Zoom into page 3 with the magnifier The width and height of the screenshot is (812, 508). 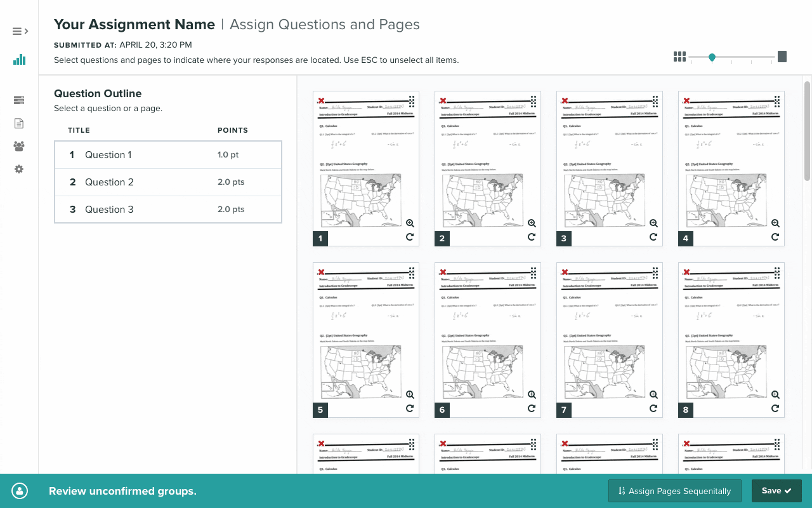click(x=653, y=223)
